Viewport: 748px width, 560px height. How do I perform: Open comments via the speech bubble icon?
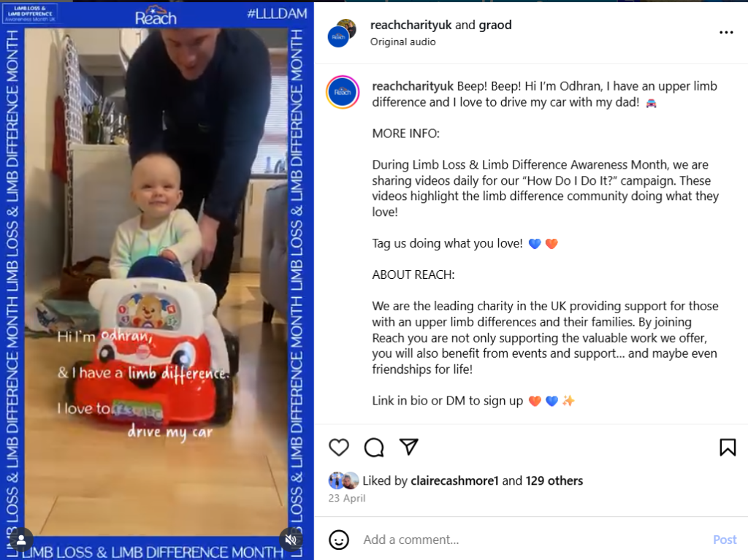(374, 447)
